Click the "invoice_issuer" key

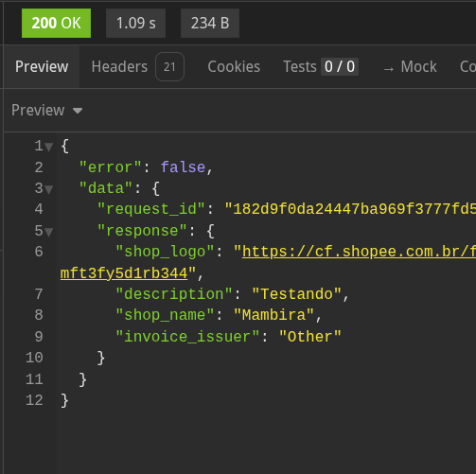187,337
